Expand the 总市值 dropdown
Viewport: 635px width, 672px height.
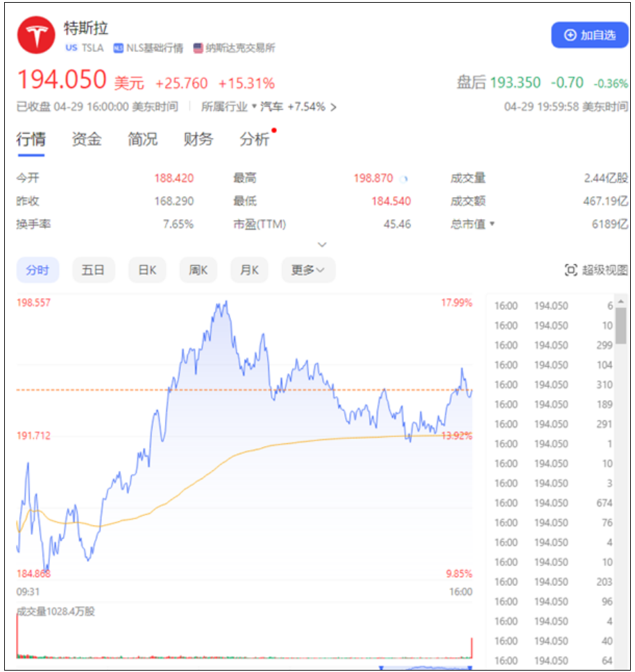pyautogui.click(x=492, y=224)
